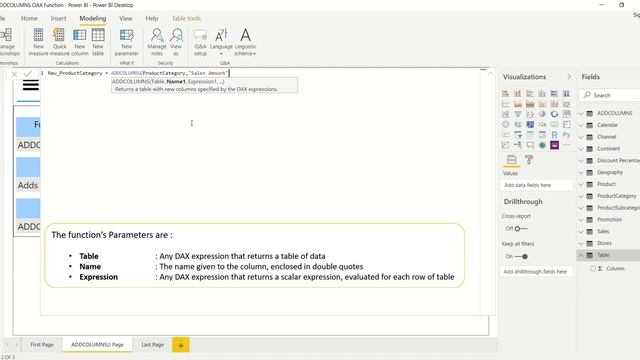Collapse the Table entry in Fields

[x=581, y=255]
